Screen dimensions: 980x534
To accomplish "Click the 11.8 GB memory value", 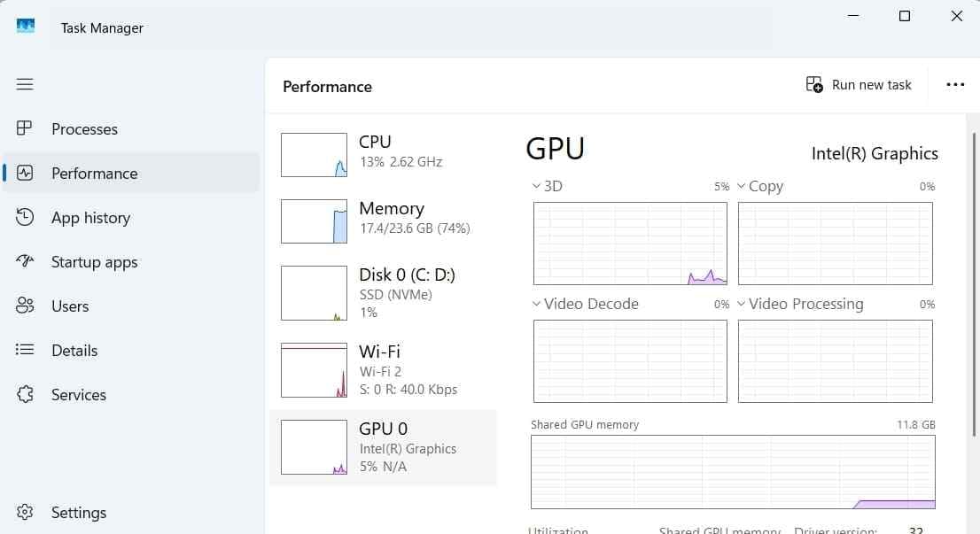I will click(915, 425).
